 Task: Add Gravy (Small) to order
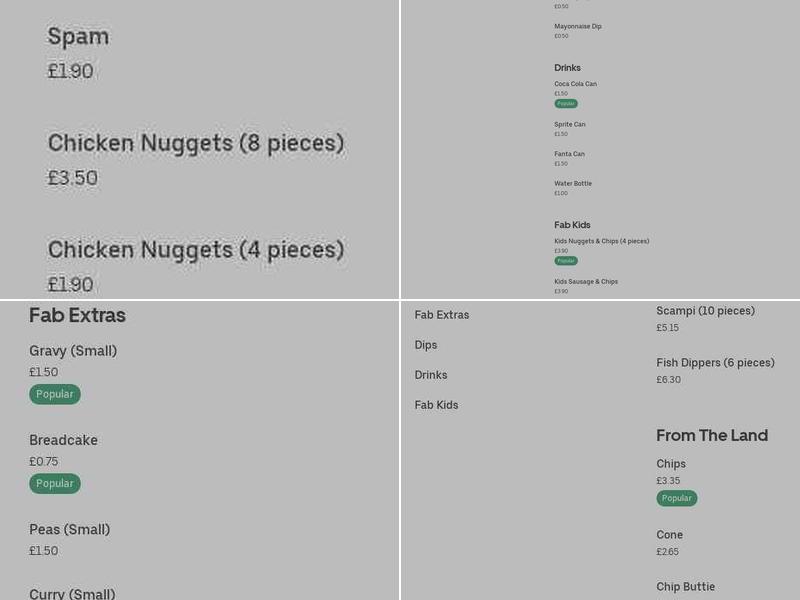[73, 351]
